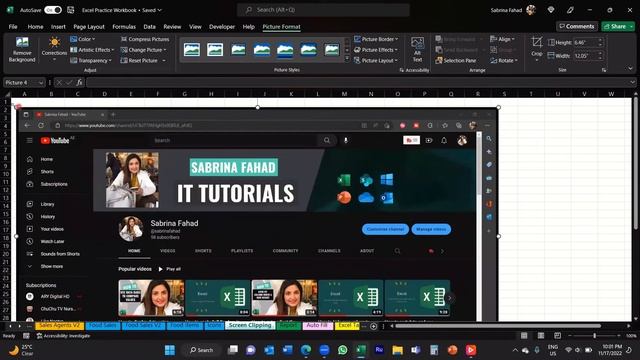This screenshot has height=360, width=640.
Task: Click the Remove Background tool
Action: click(x=22, y=49)
